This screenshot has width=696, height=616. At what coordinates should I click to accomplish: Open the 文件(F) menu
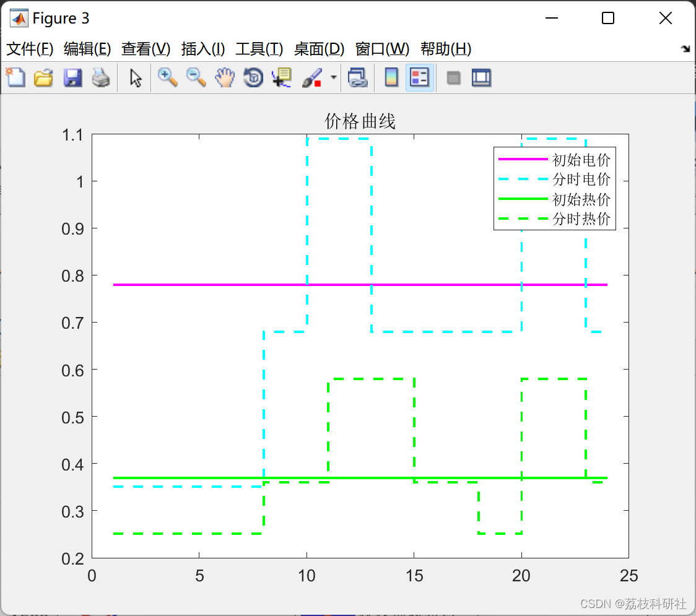click(30, 49)
